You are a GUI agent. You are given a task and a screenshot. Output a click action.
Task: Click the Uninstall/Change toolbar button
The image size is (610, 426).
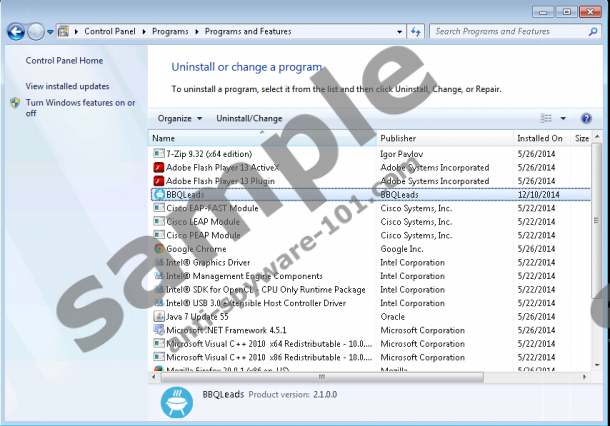coord(249,118)
